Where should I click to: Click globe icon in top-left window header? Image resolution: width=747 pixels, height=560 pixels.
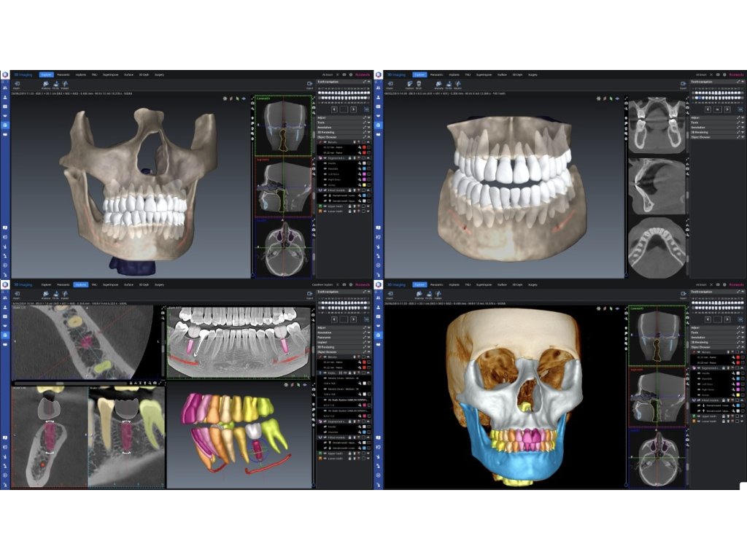tap(351, 75)
